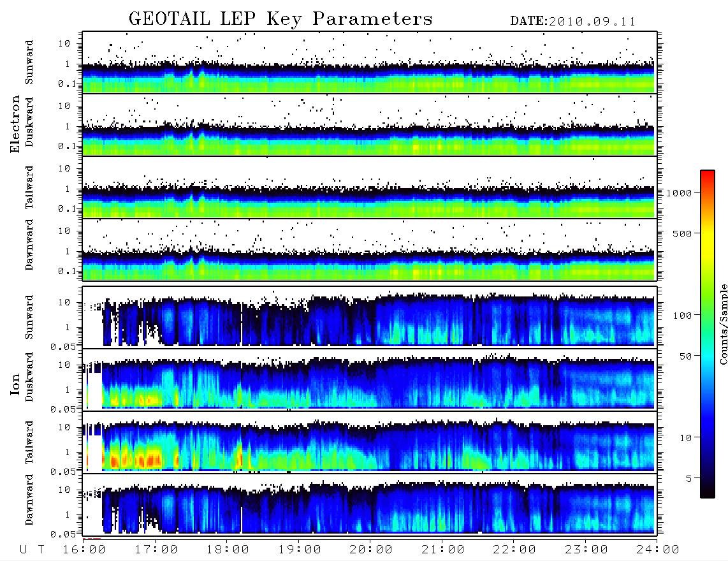Click the Counts/Sample colorbar caption
Screen dimensions: 728x561
[x=724, y=324]
